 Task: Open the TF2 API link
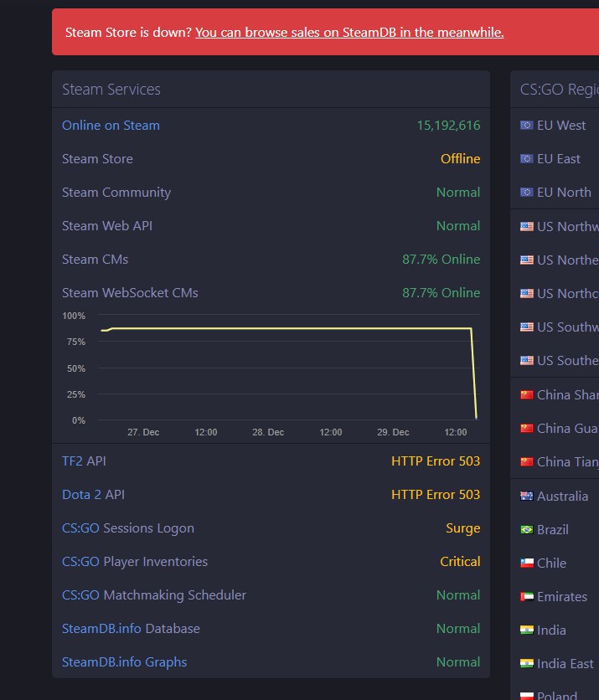tap(72, 461)
